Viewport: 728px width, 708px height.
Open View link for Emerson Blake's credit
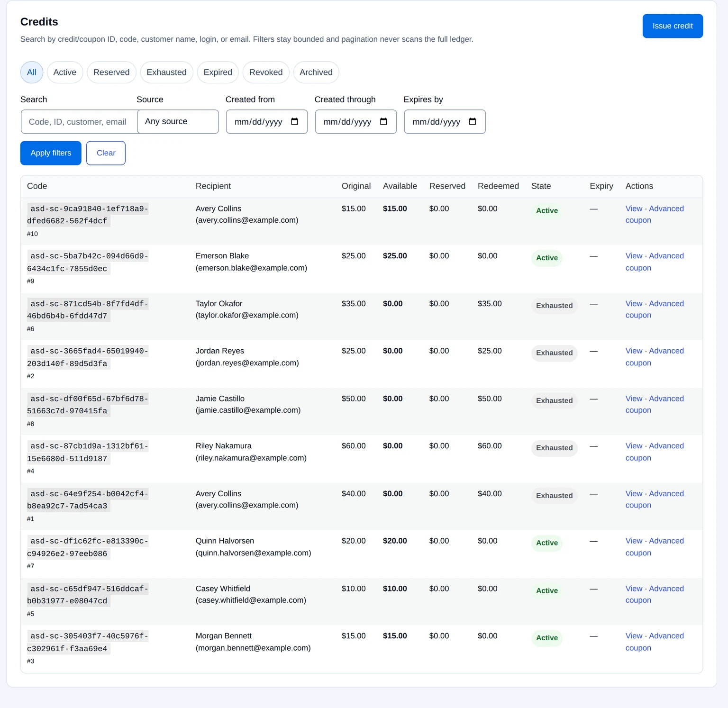click(x=634, y=256)
